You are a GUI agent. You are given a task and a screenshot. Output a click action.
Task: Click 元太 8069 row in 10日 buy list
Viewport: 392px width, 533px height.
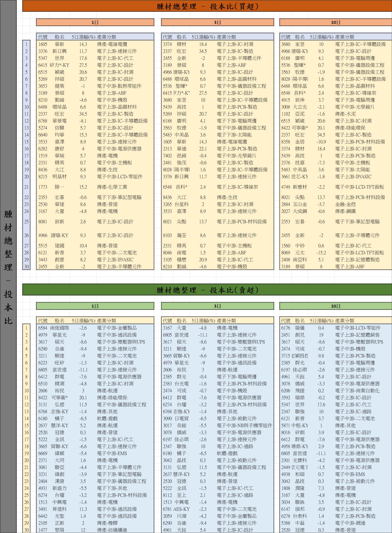pyautogui.click(x=300, y=252)
